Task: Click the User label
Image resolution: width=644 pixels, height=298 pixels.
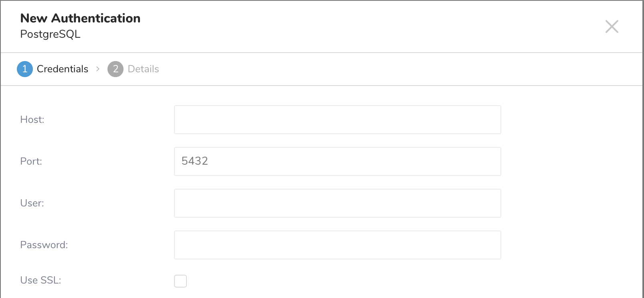Action: 32,203
